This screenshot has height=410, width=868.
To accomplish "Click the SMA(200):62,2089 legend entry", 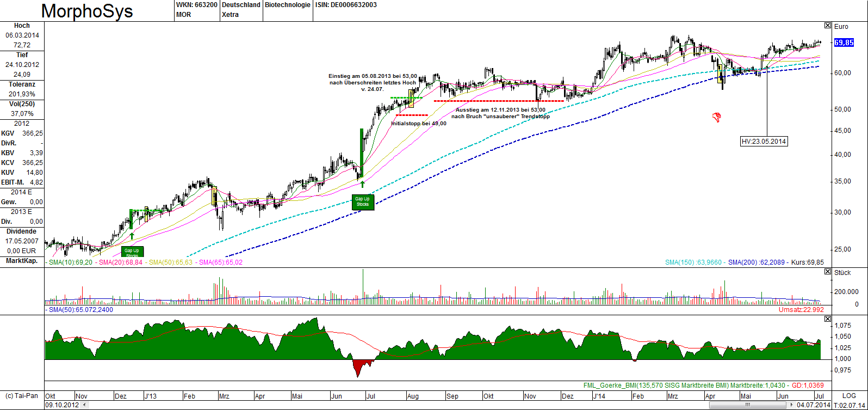I will pos(757,262).
